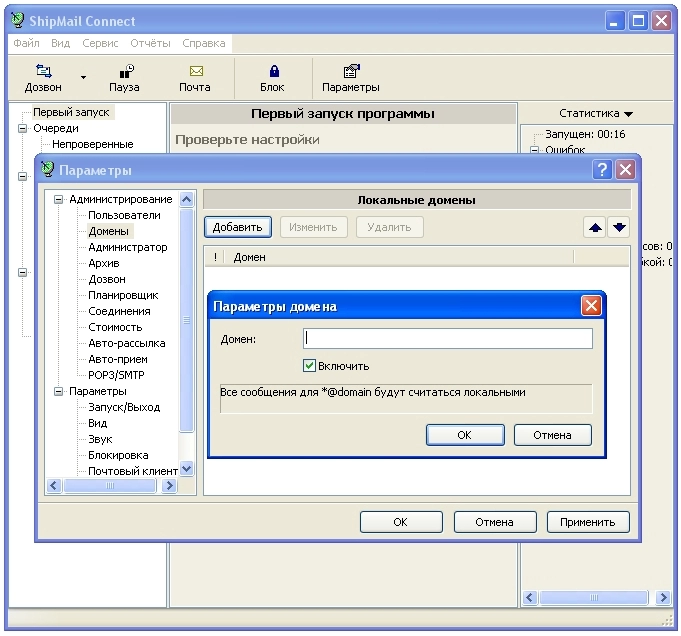Toggle the Включить checkbox

[309, 366]
